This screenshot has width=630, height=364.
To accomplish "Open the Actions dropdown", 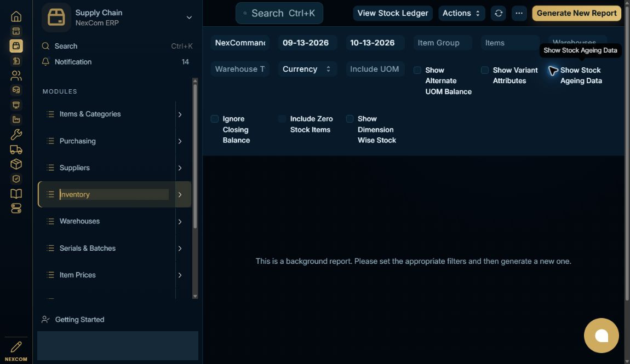I will coord(461,13).
